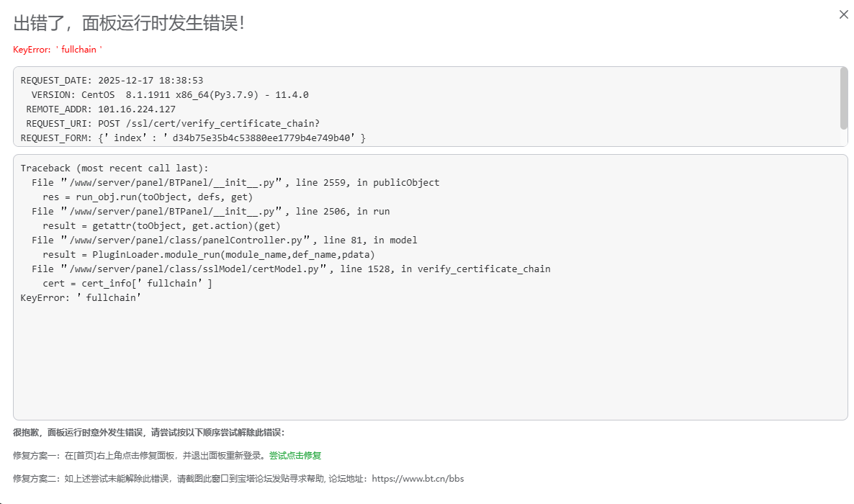This screenshot has width=854, height=504.
Task: Open the forum link https://www.bt.cn/bbs
Action: [418, 478]
